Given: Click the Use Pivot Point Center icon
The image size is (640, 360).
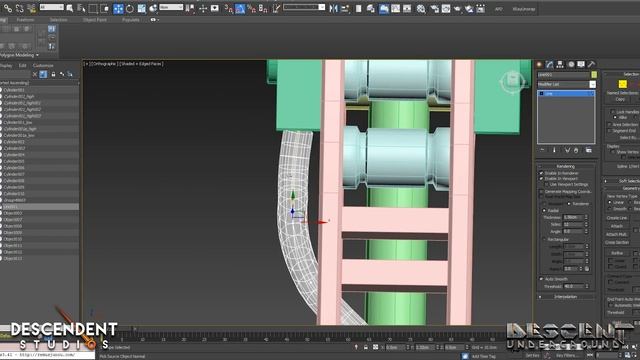Looking at the screenshot, I should [190, 8].
